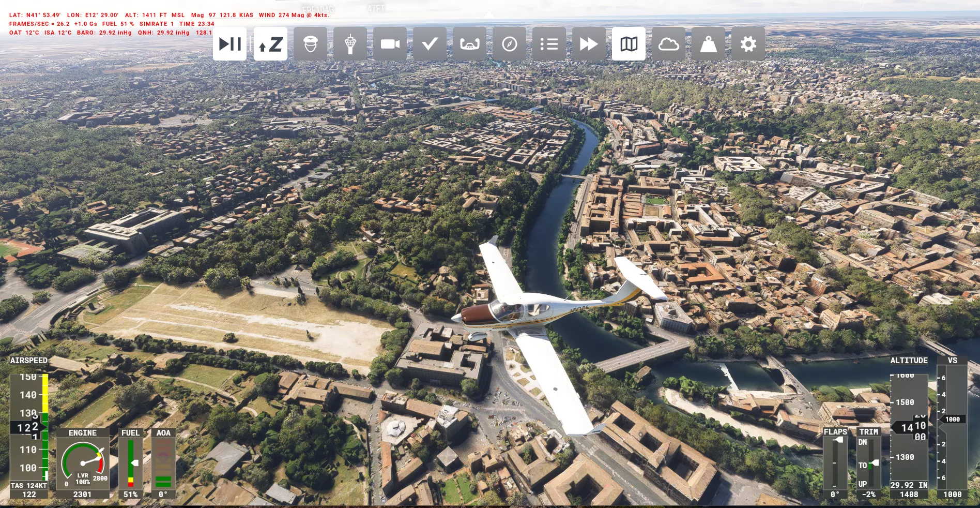
Task: Click the 'TIME 23:34' readout
Action: pos(197,24)
